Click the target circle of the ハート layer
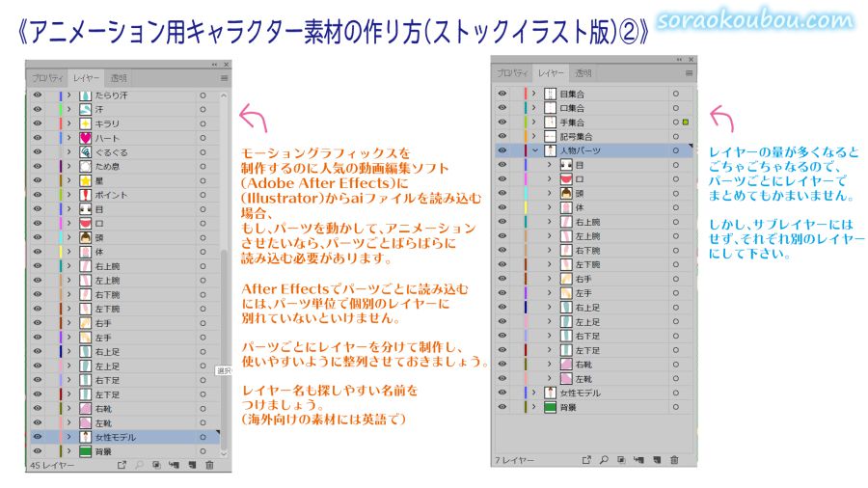Viewport: 868px width, 488px height. [203, 138]
